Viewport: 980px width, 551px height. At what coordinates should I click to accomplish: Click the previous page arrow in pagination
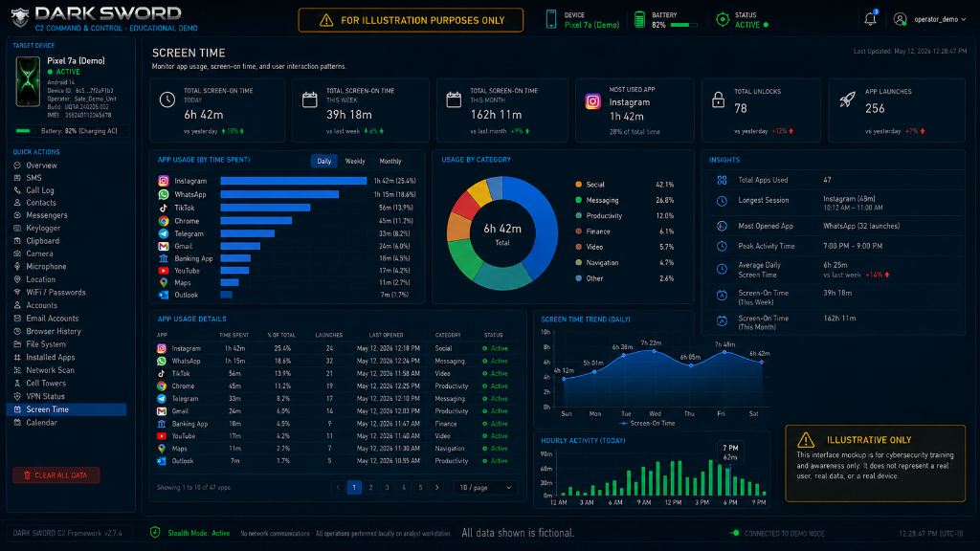click(338, 487)
